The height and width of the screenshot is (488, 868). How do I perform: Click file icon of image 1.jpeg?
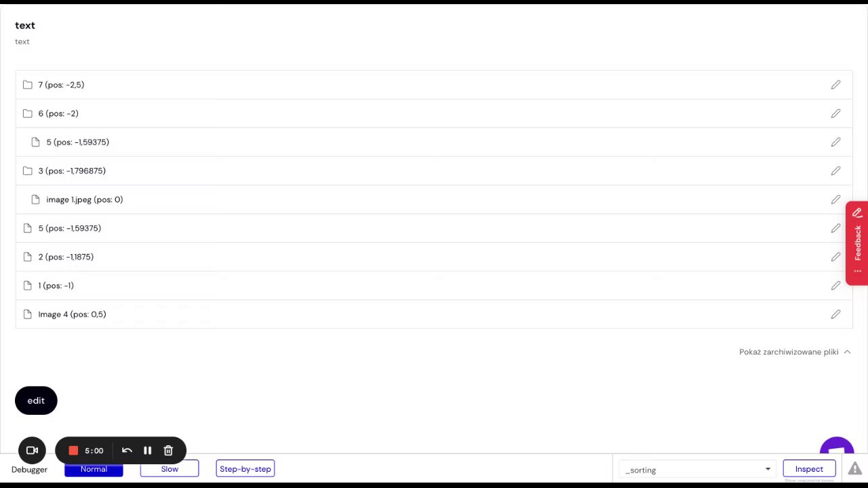(x=35, y=199)
